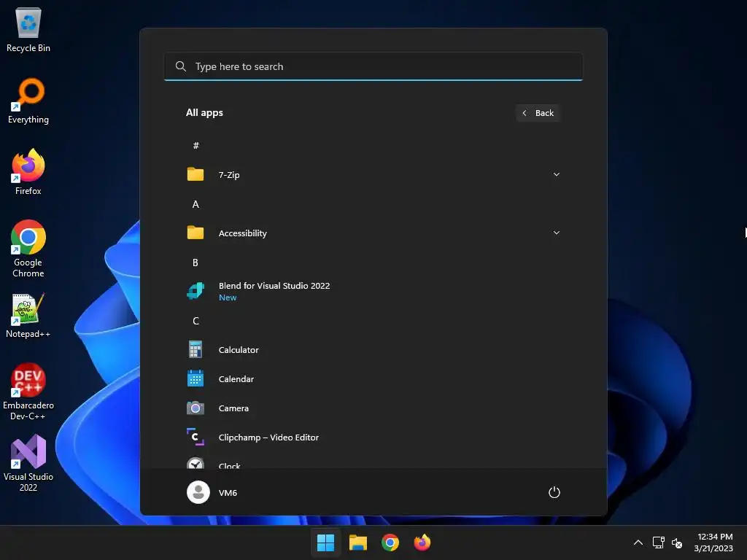Show hidden icons in system tray
Viewport: 747px width, 560px height.
(638, 542)
